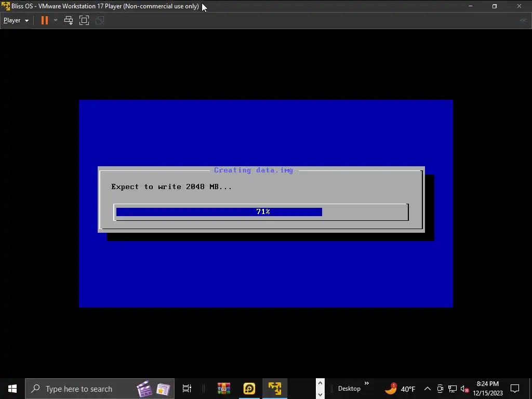This screenshot has width=532, height=399.
Task: Click the muted volume tray icon
Action: tap(464, 389)
